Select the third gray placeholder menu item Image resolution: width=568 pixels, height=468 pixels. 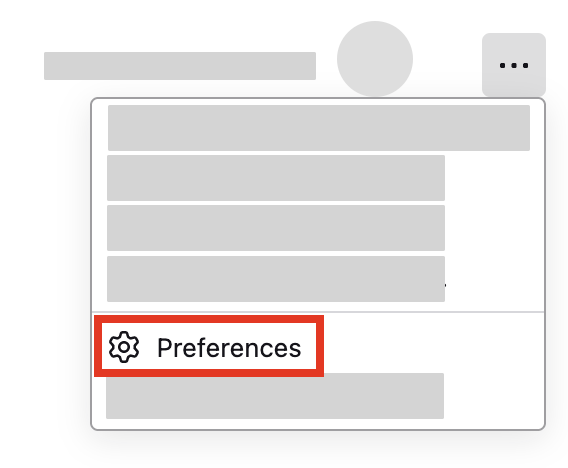[276, 228]
